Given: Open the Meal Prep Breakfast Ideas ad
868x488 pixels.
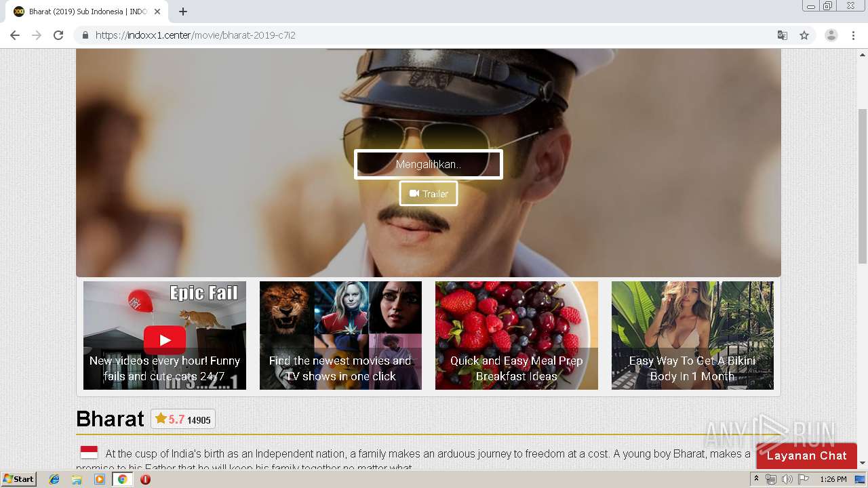Looking at the screenshot, I should [x=517, y=335].
